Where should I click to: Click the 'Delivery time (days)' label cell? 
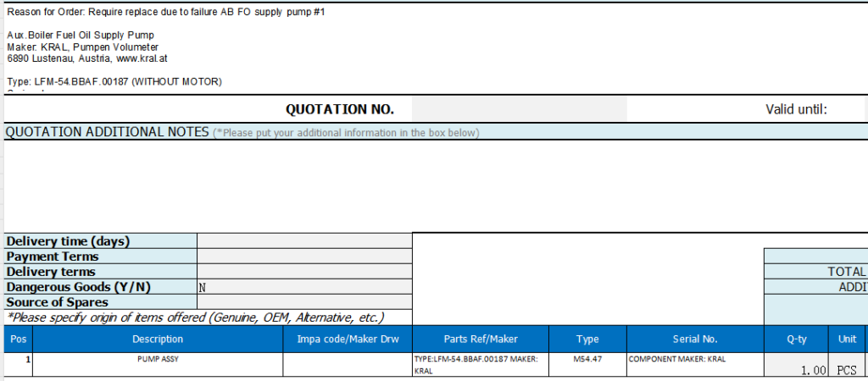pos(101,241)
